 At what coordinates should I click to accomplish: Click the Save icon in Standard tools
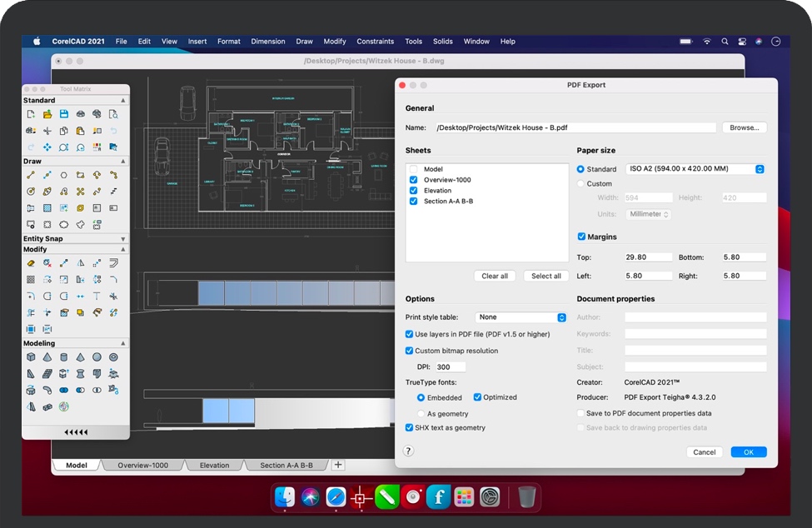click(x=63, y=114)
